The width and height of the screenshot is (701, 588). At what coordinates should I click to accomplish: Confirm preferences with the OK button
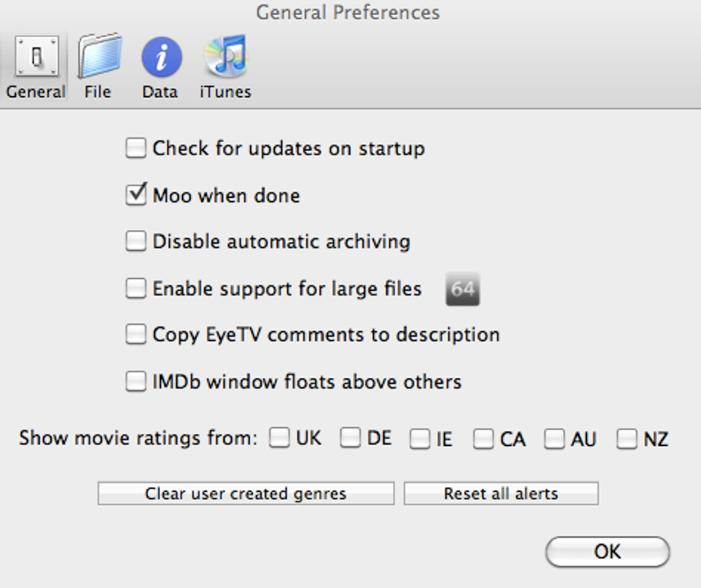click(x=608, y=552)
